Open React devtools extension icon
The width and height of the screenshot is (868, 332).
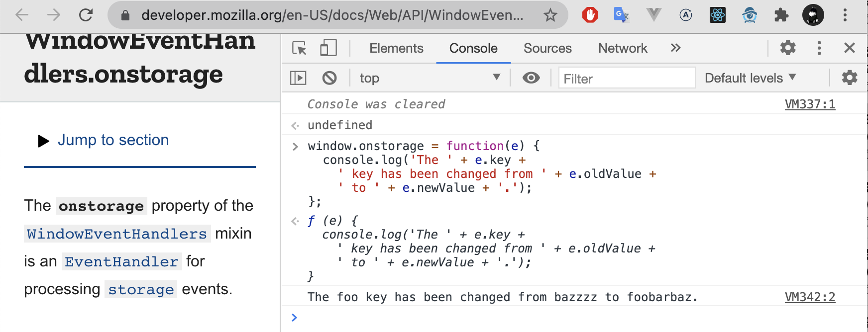(x=718, y=15)
